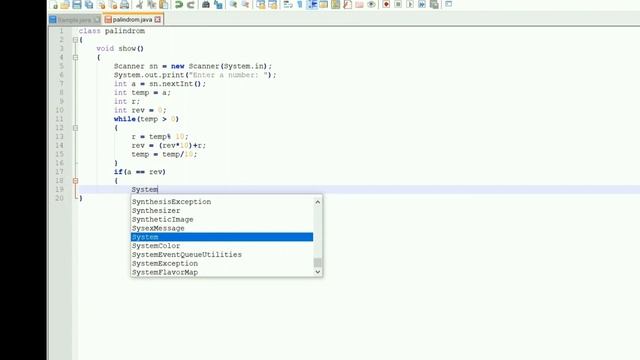Viewport: 640px width, 360px height.
Task: Toggle indent guide display
Action: point(312,4)
